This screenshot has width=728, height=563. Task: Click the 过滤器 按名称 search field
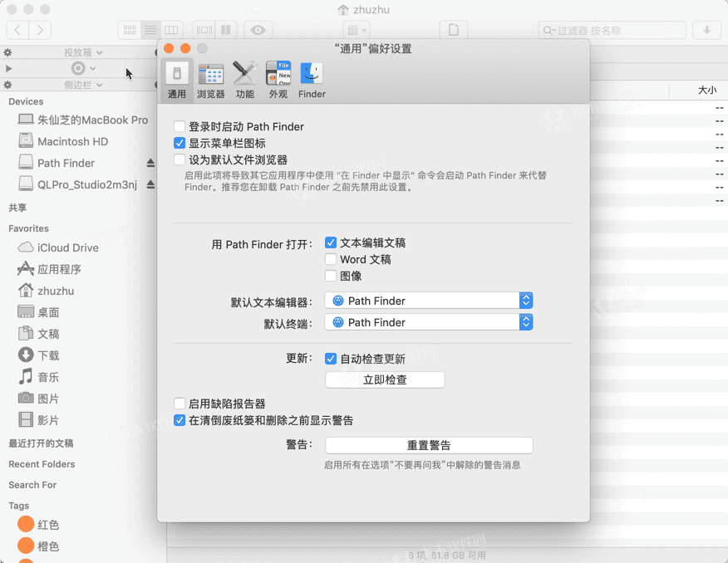click(x=612, y=31)
